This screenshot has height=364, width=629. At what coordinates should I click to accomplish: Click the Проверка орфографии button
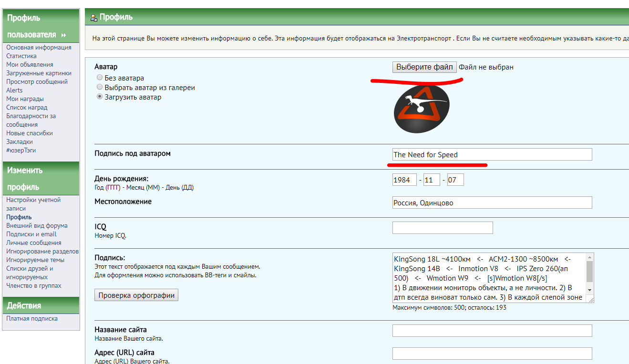(136, 295)
